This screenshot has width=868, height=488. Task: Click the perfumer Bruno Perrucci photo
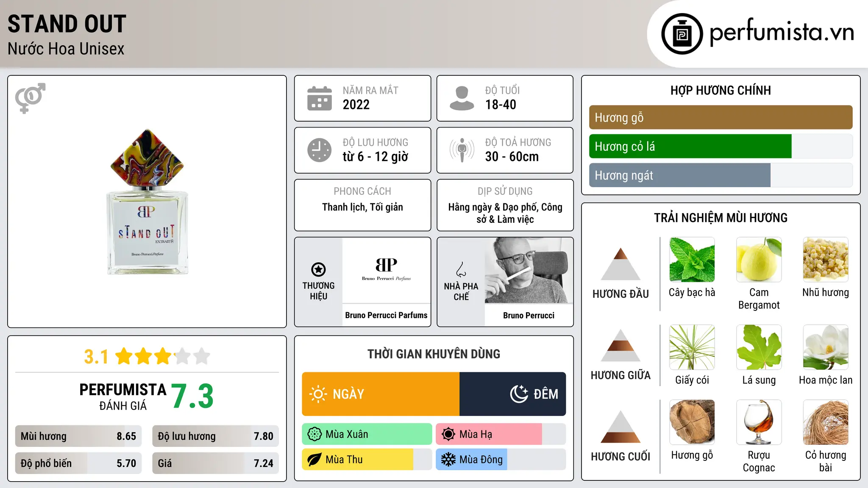tap(529, 270)
